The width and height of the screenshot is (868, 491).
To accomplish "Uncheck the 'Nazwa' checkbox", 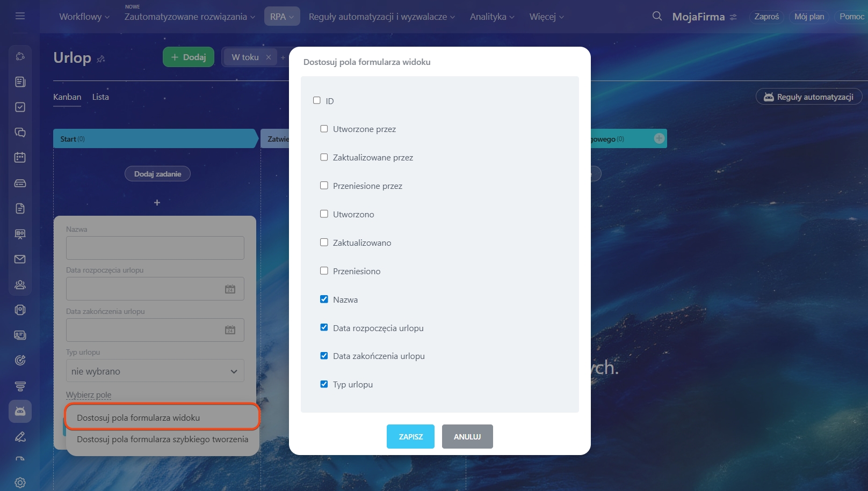I will click(x=324, y=299).
